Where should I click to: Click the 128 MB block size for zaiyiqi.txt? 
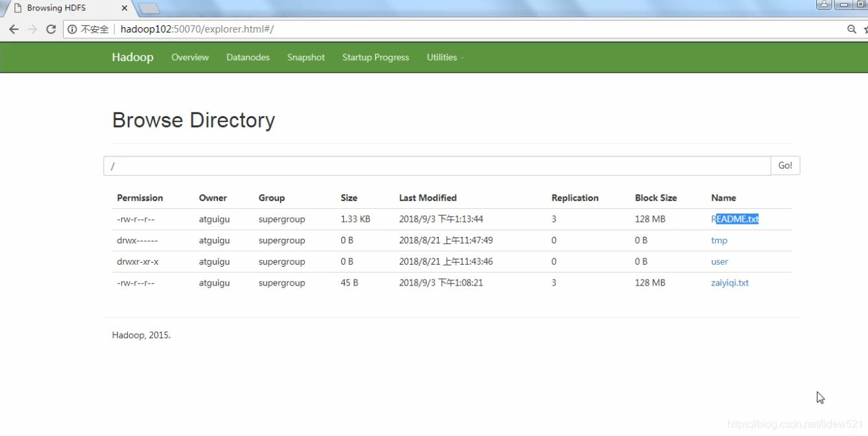point(650,283)
